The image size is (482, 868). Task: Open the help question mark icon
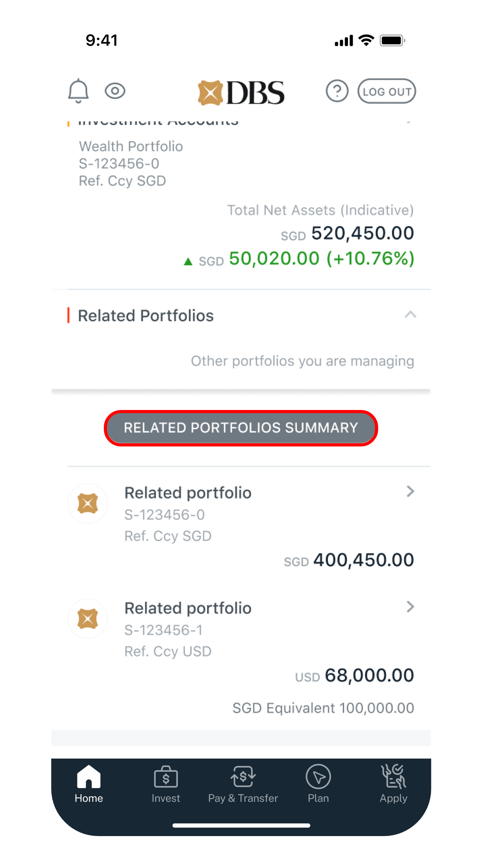coord(337,91)
